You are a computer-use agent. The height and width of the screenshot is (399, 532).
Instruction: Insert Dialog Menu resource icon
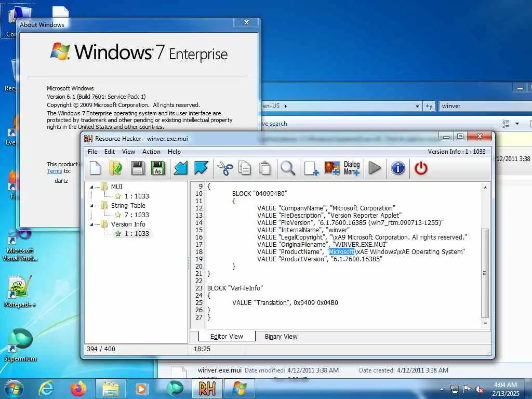point(352,168)
